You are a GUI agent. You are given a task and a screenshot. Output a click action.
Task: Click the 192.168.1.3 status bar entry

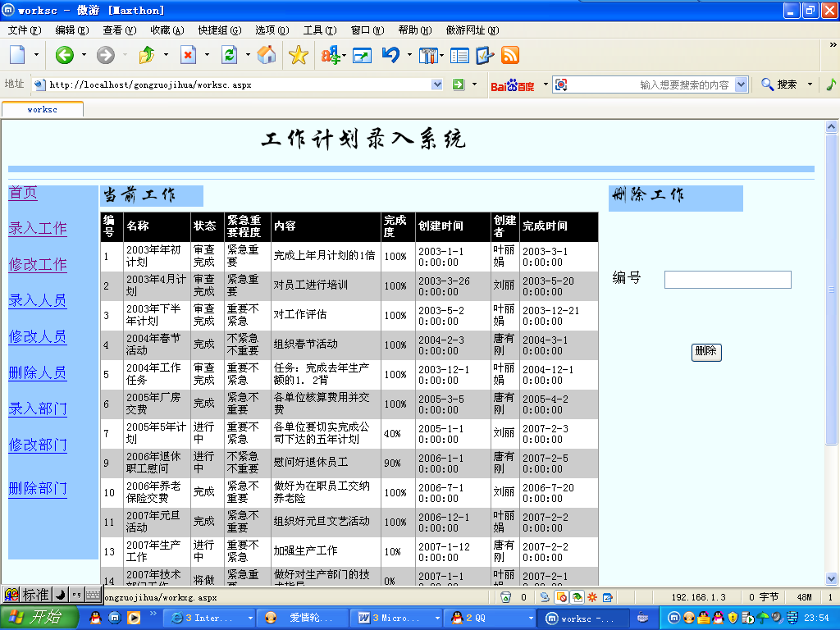point(699,597)
